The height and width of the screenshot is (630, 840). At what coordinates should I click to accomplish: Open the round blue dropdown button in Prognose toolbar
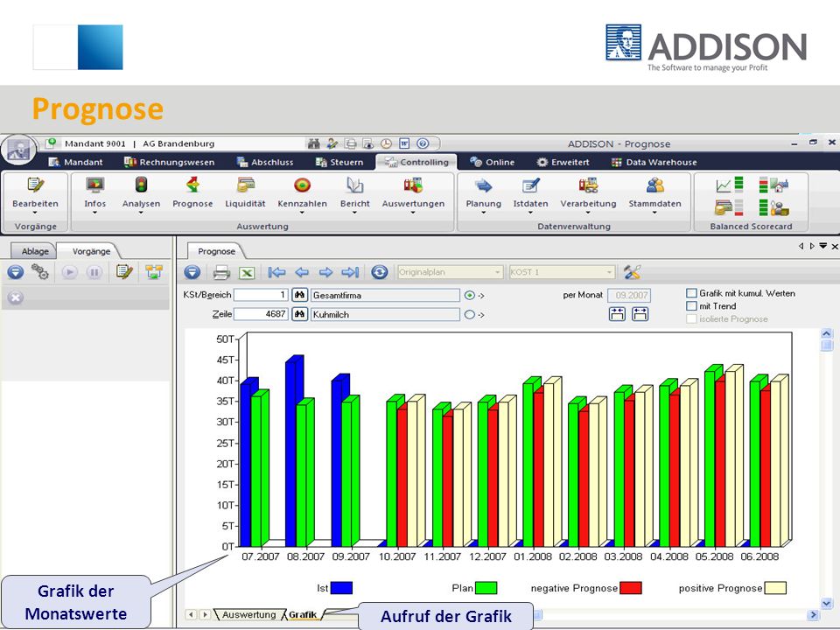pyautogui.click(x=192, y=272)
